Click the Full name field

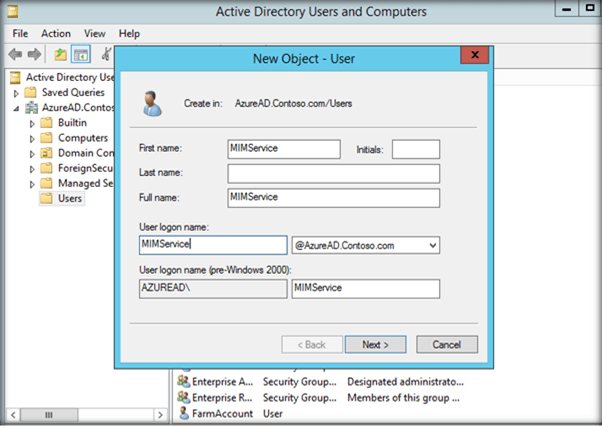pos(334,198)
